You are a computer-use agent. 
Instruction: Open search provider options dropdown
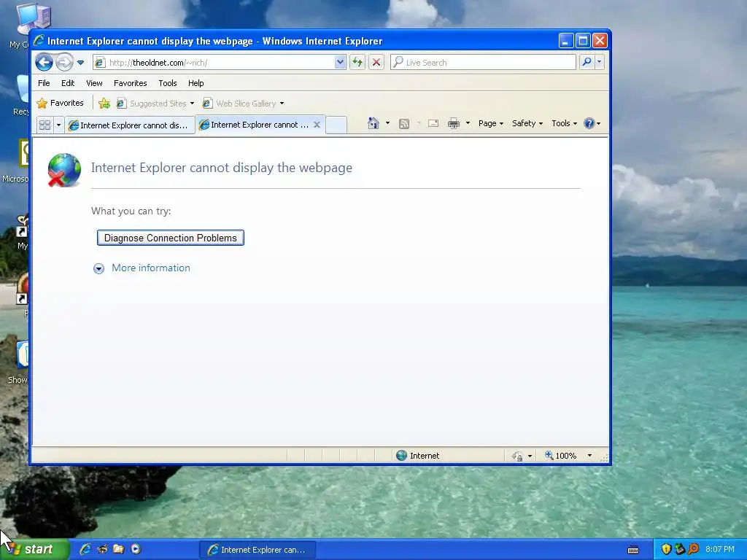pyautogui.click(x=600, y=62)
